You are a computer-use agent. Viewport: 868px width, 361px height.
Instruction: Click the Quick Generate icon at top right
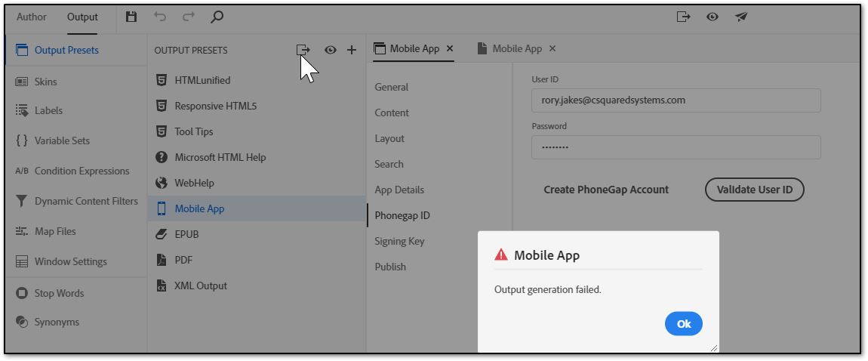click(x=684, y=17)
